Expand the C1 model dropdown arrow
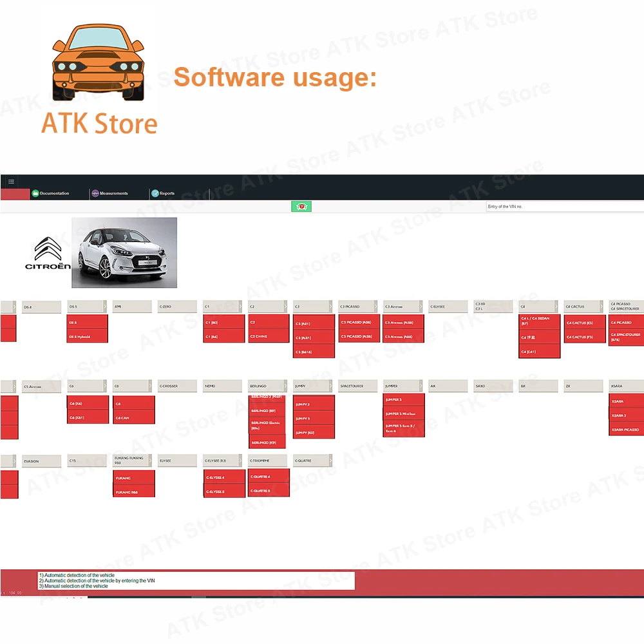The height and width of the screenshot is (644, 644). click(240, 307)
